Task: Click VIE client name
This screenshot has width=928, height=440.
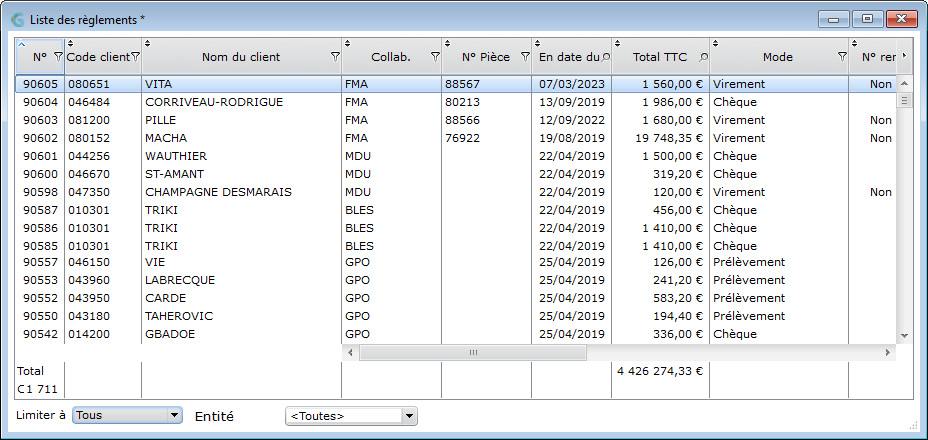Action: click(155, 262)
